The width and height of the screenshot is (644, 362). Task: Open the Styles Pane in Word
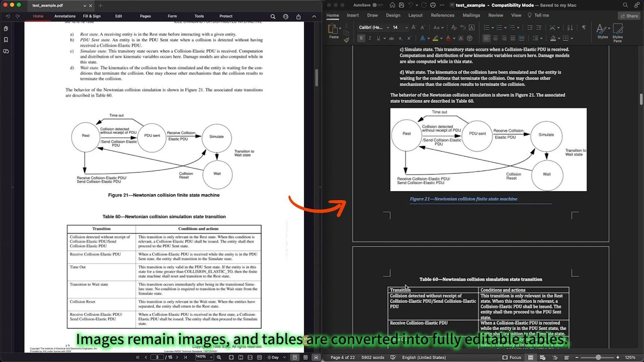(617, 33)
